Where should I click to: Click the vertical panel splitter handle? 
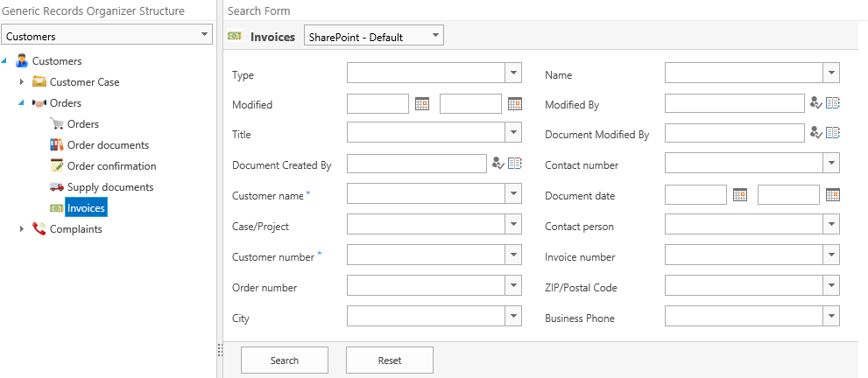[220, 350]
